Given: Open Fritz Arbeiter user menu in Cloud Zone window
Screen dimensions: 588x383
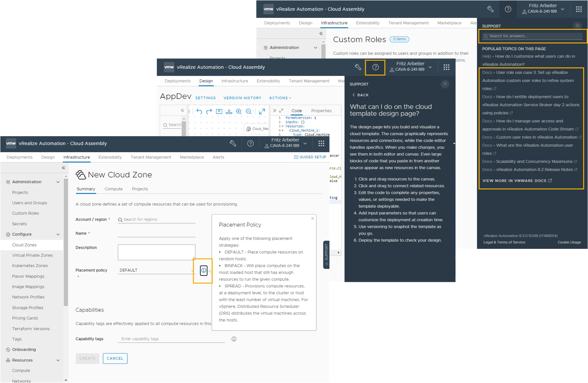Looking at the screenshot, I should pyautogui.click(x=285, y=143).
